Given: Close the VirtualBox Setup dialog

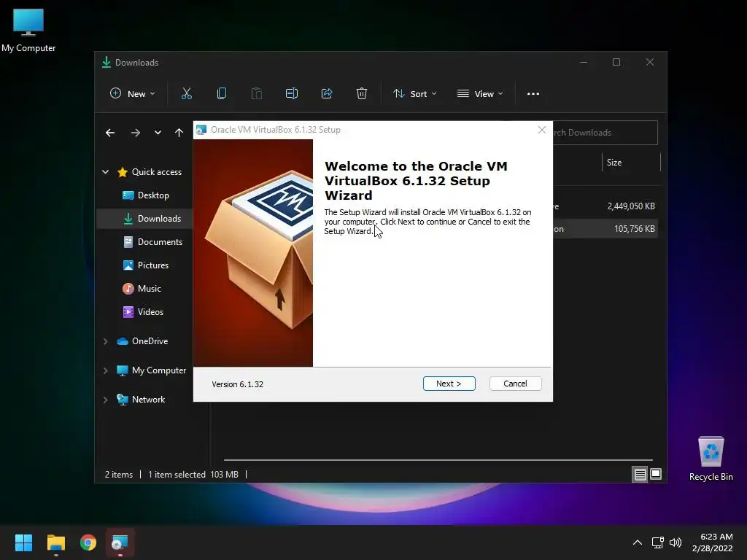Looking at the screenshot, I should point(542,130).
